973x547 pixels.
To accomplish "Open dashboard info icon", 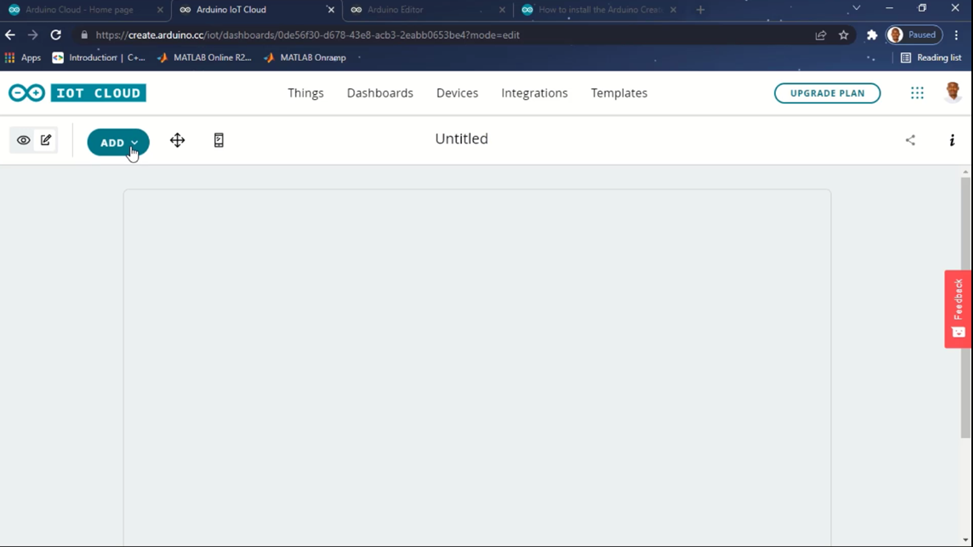I will (952, 140).
